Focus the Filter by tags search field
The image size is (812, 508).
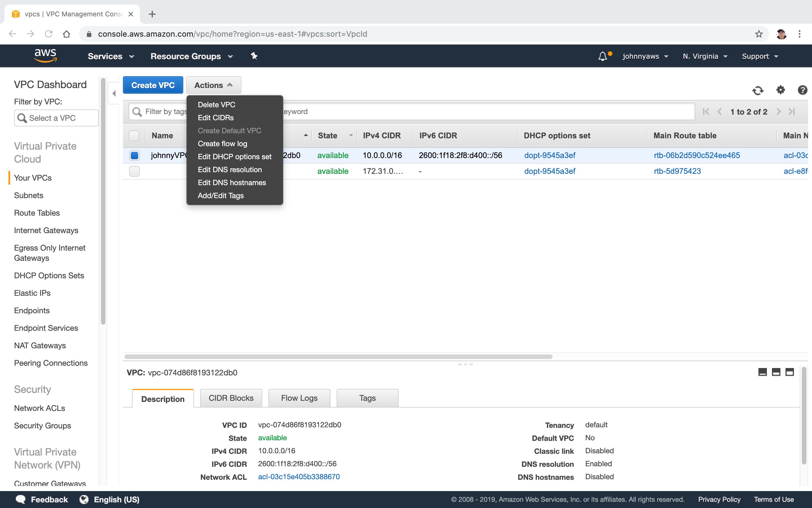coord(412,111)
